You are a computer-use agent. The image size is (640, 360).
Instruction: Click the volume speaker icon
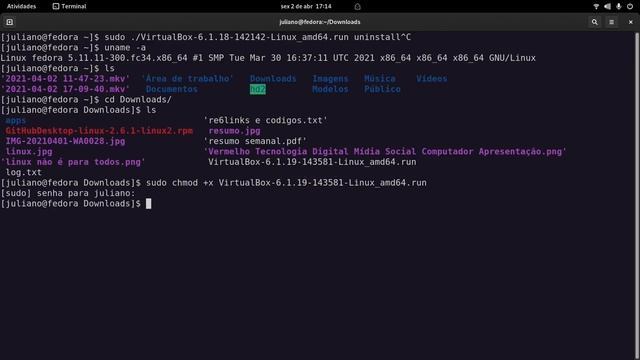pos(607,6)
